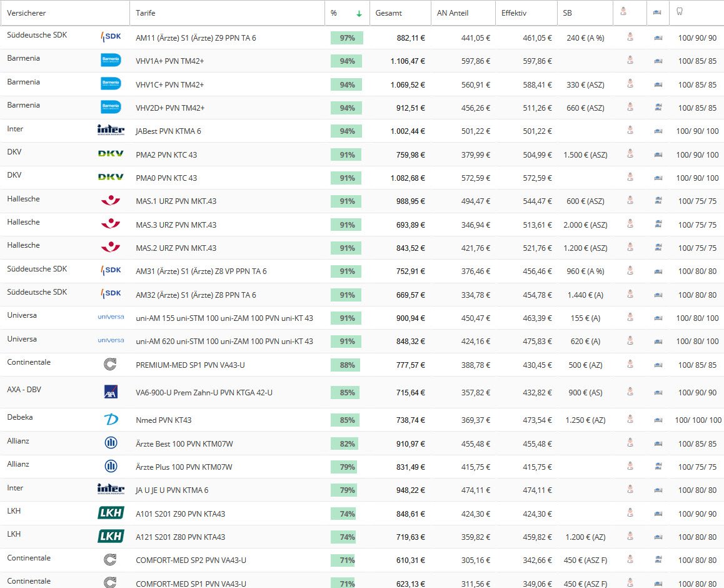Click the hospital bed icon in the table header
The image size is (724, 588).
657,13
